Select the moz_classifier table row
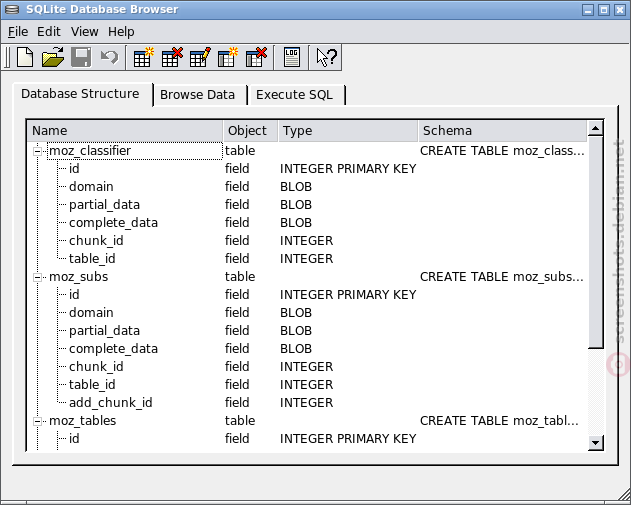Image resolution: width=631 pixels, height=505 pixels. click(x=307, y=150)
